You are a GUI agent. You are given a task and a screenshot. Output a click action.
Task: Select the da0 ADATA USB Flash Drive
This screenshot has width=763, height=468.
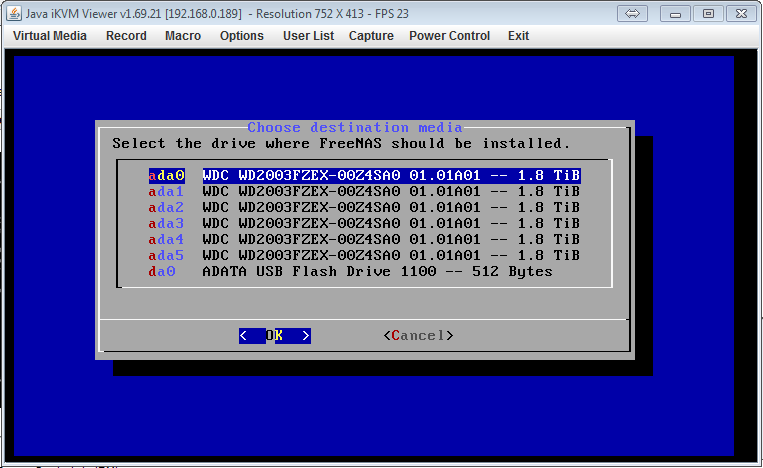(351, 271)
